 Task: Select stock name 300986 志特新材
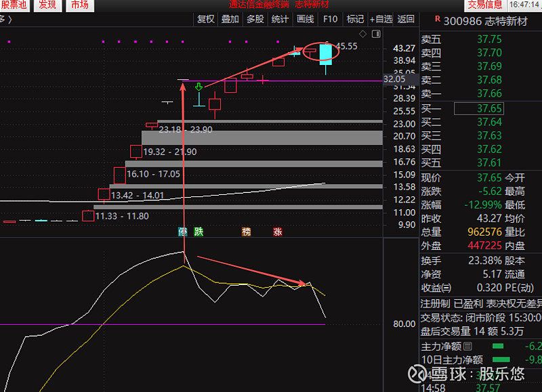point(485,22)
